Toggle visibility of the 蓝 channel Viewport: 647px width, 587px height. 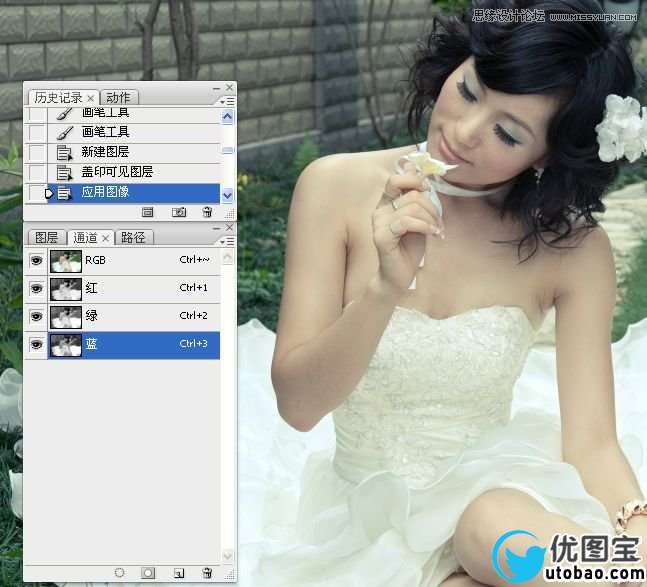pyautogui.click(x=37, y=344)
